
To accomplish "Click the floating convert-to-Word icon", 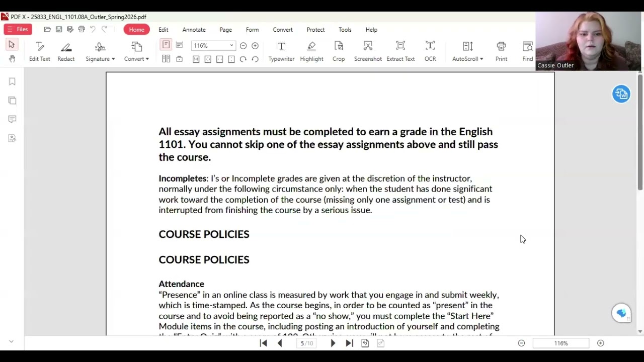I will click(x=621, y=94).
